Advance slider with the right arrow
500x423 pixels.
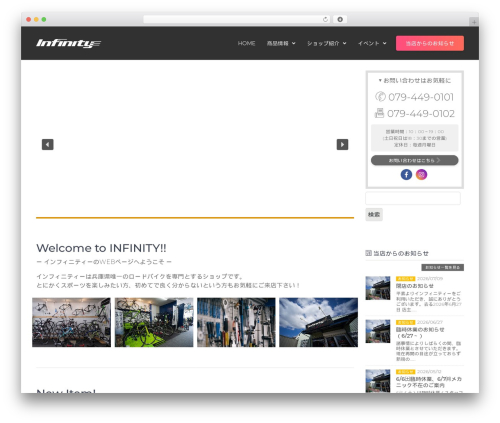[342, 144]
